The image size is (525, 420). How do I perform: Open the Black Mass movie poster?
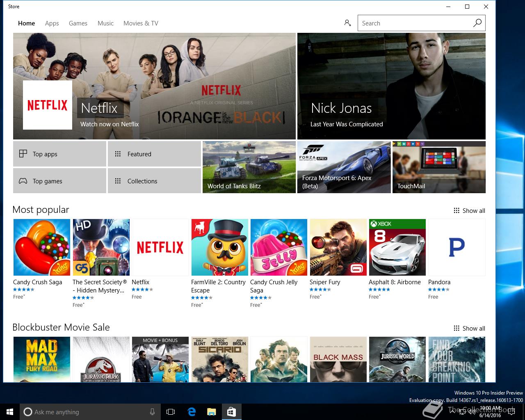click(x=338, y=359)
